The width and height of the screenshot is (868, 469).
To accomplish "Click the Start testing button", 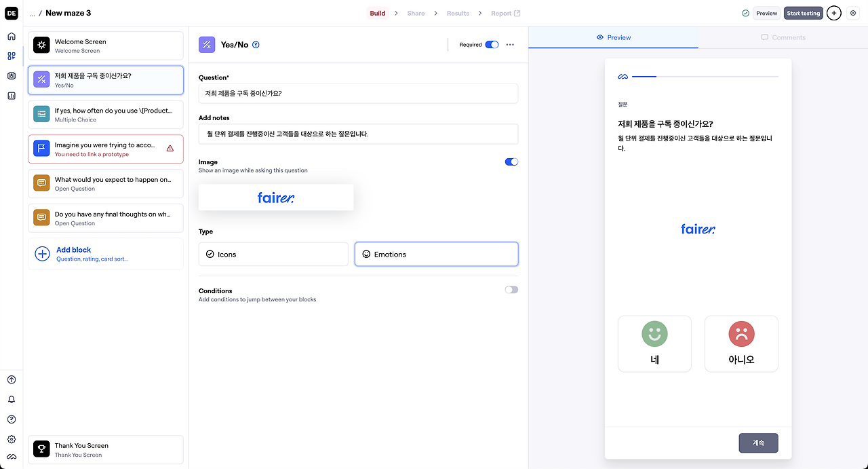I will tap(804, 13).
